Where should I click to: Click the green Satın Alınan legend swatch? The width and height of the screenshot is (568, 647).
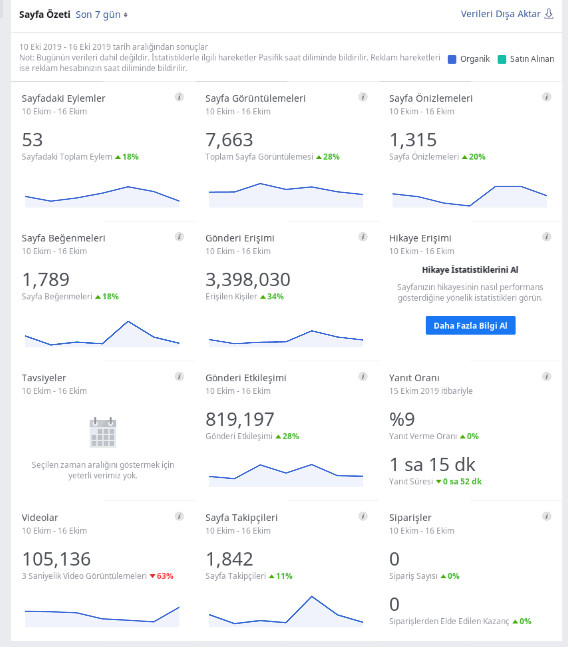click(502, 59)
